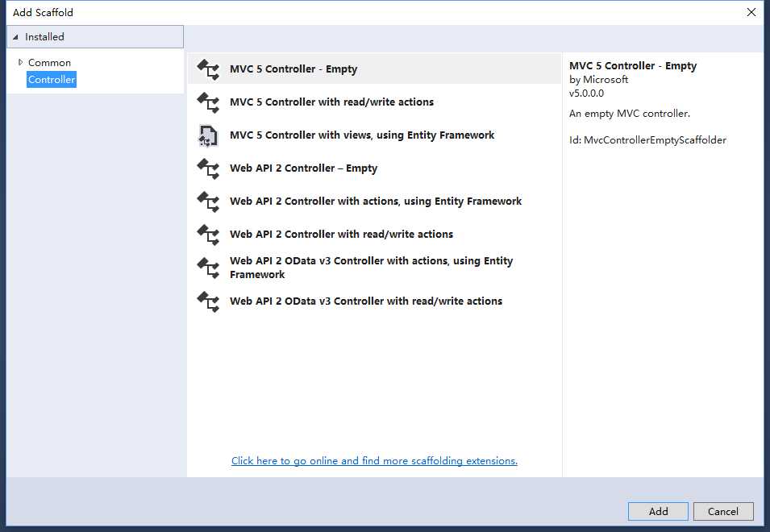
Task: Click icon beside Web API 2 Controller with read/write actions
Action: tap(208, 235)
